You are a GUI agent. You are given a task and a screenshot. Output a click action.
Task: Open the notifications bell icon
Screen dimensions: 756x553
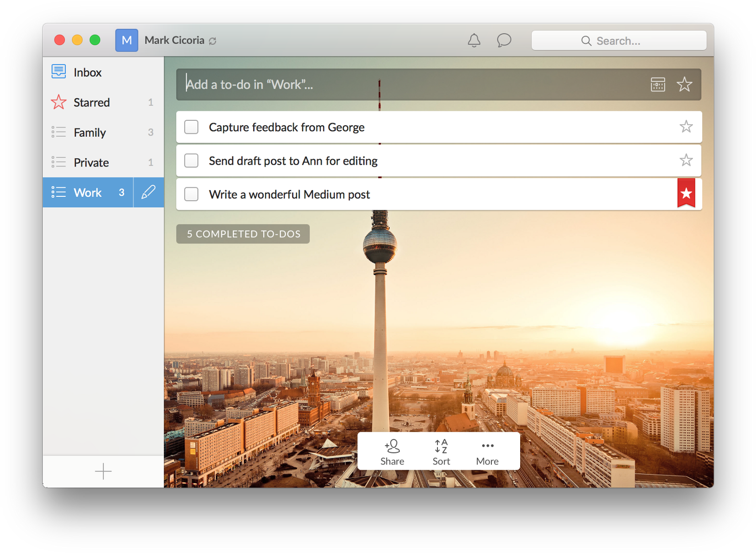(474, 40)
